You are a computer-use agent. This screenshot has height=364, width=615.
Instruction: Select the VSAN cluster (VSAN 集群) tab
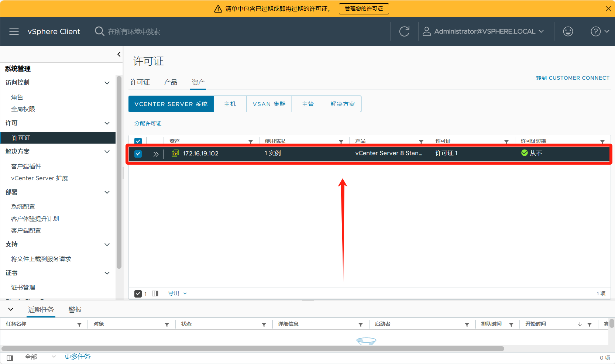tap(269, 104)
